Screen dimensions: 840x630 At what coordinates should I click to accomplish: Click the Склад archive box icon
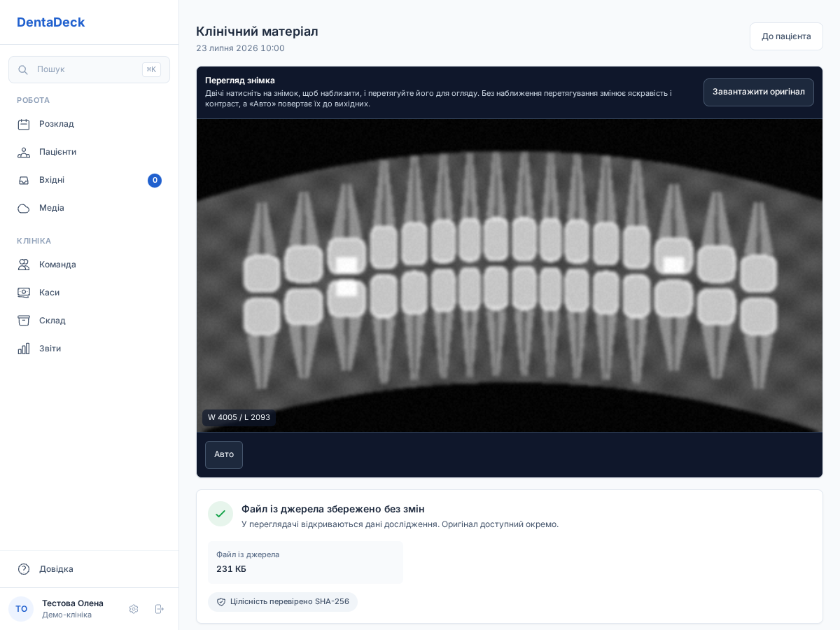(x=24, y=321)
